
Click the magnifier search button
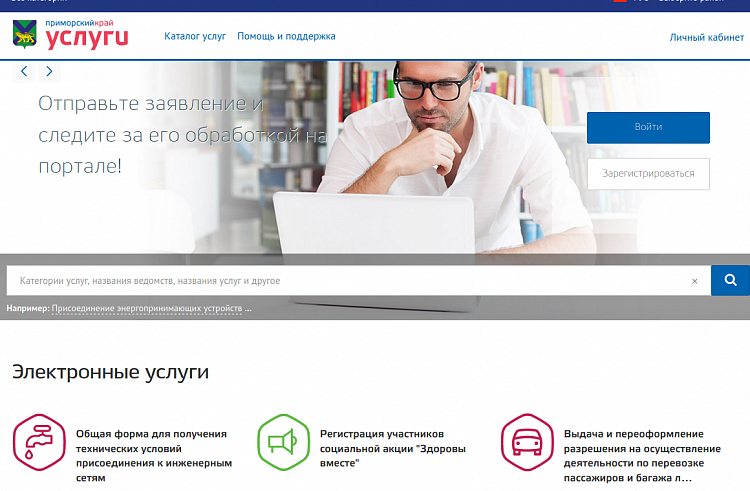[730, 281]
